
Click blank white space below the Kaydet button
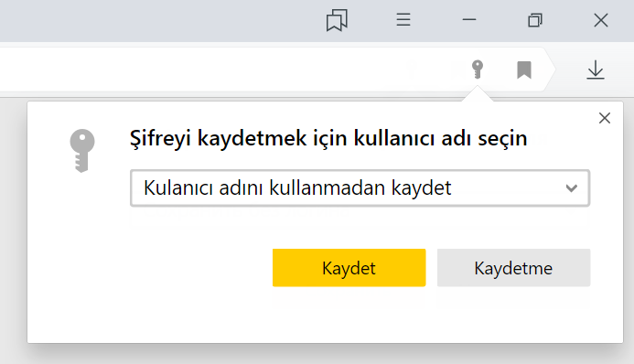click(x=349, y=317)
